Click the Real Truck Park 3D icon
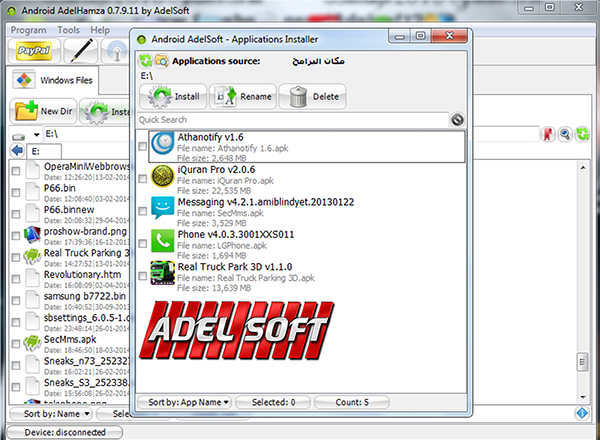Screen dimensions: 600x440 [163, 273]
